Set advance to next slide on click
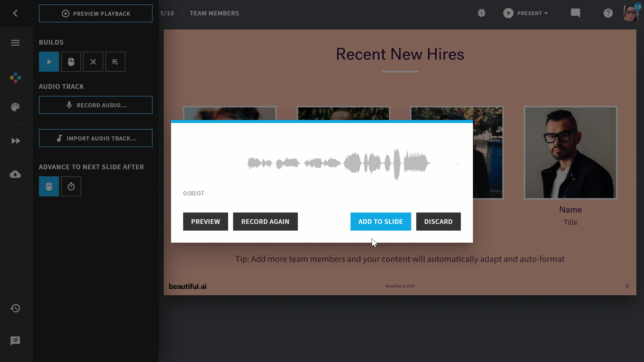The width and height of the screenshot is (644, 362). click(x=49, y=186)
